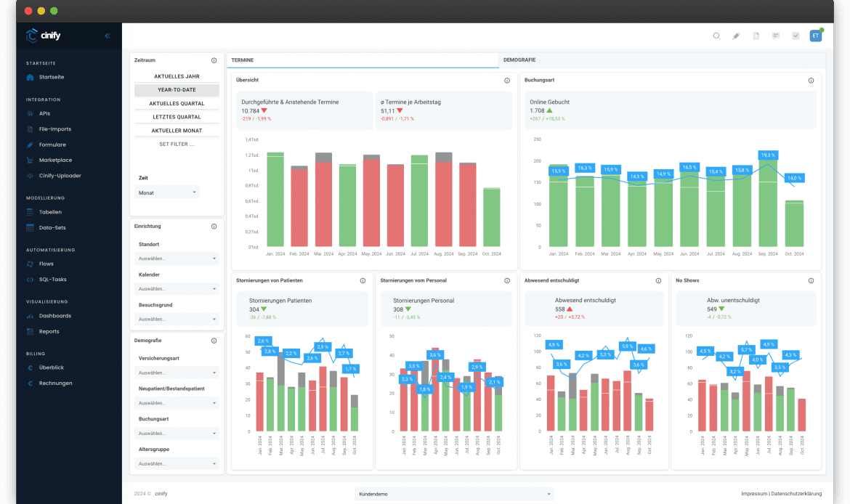Image resolution: width=850 pixels, height=504 pixels.
Task: Collapse the sidebar with double-chevron icon
Action: [x=108, y=36]
